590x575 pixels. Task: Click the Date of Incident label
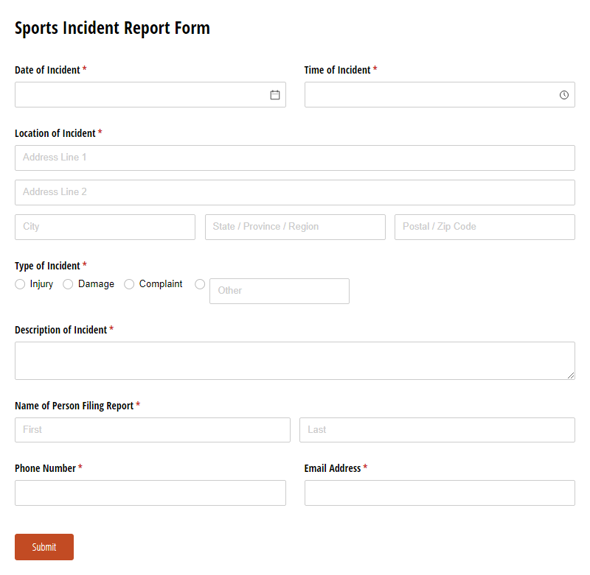tap(47, 70)
